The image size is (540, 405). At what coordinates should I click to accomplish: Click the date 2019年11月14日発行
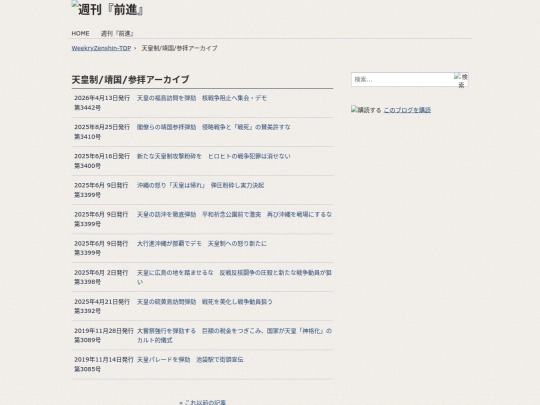click(x=104, y=360)
